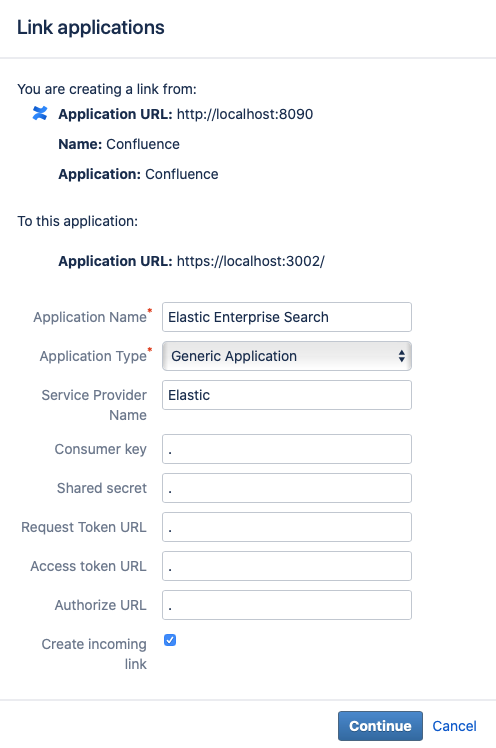Click the Confluence logo icon

coord(40,114)
